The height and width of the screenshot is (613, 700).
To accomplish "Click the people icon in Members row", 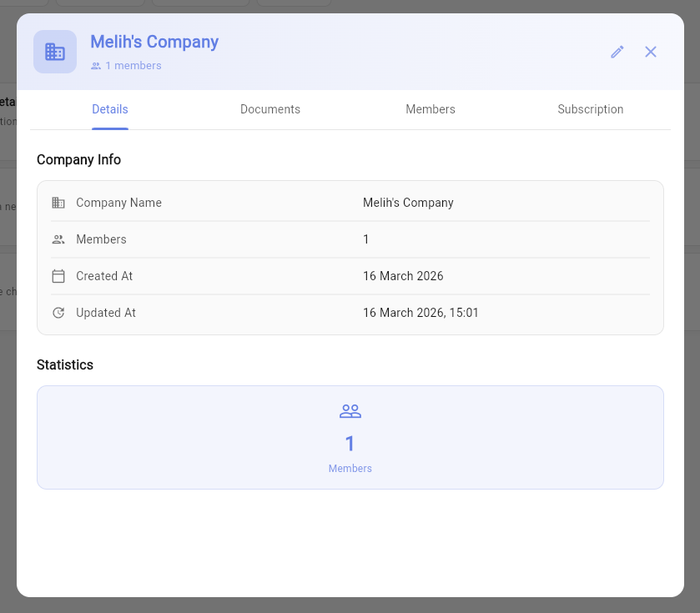I will point(58,239).
